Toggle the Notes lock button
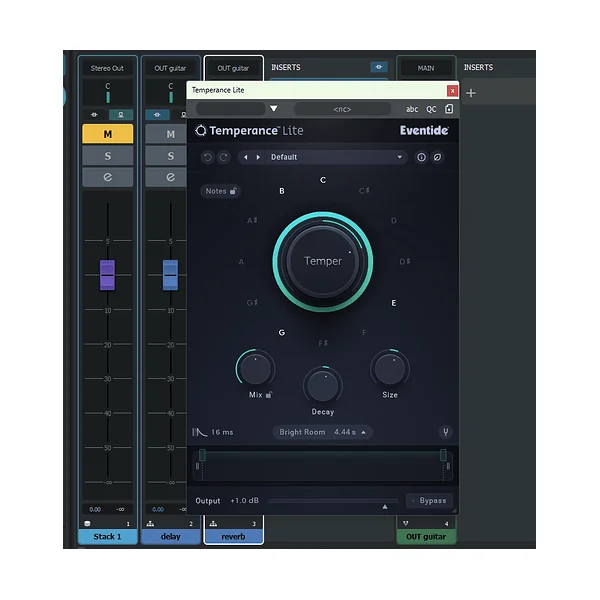This screenshot has width=600, height=600. (221, 191)
